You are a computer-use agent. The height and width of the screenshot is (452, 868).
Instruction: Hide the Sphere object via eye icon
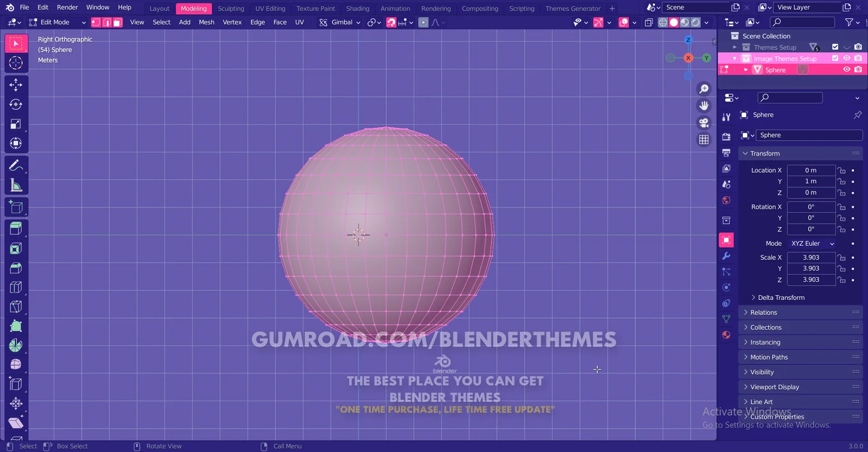tap(846, 69)
